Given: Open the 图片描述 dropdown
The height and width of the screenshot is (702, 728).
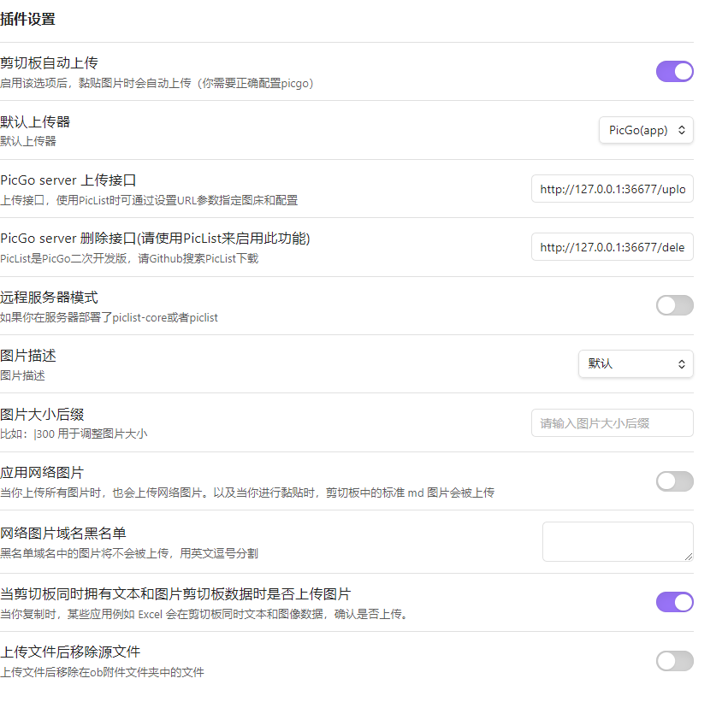Looking at the screenshot, I should [636, 363].
